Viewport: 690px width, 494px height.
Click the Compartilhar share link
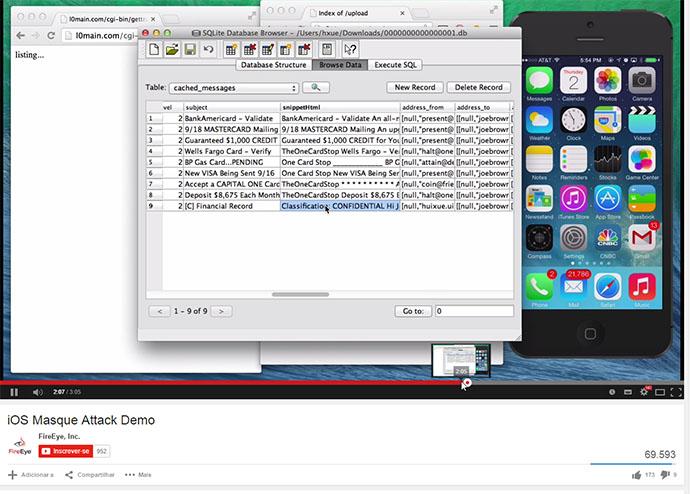(90, 475)
